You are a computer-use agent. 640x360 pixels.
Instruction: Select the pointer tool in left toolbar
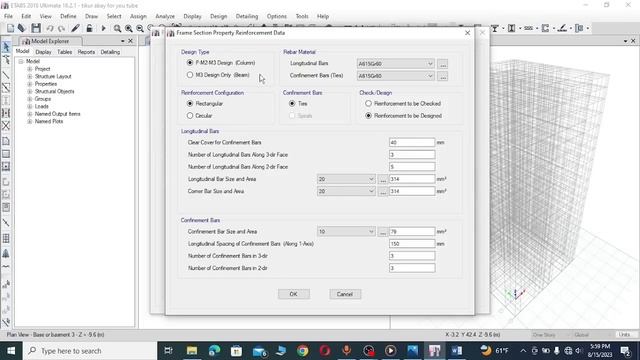[x=6, y=47]
